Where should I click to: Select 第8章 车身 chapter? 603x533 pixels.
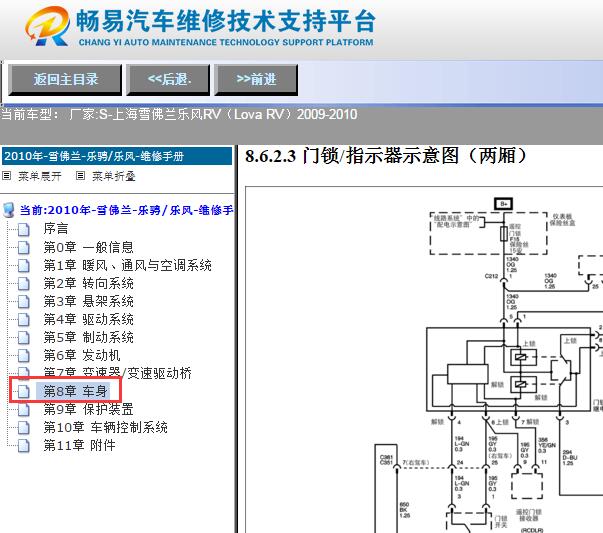(75, 391)
